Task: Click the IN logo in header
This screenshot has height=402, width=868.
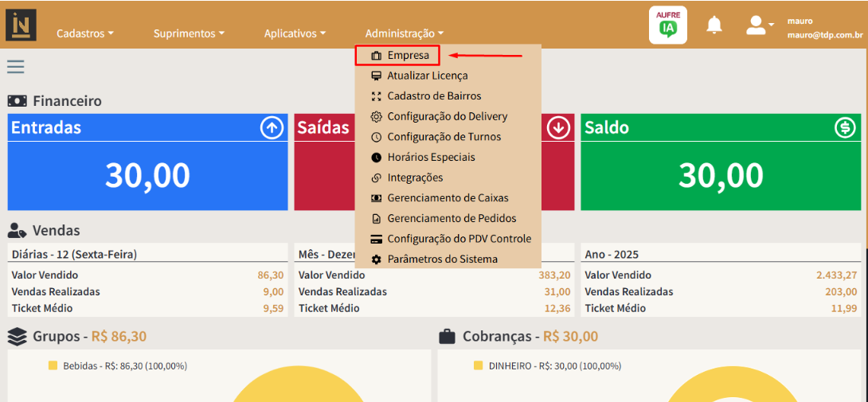Action: pos(21,25)
